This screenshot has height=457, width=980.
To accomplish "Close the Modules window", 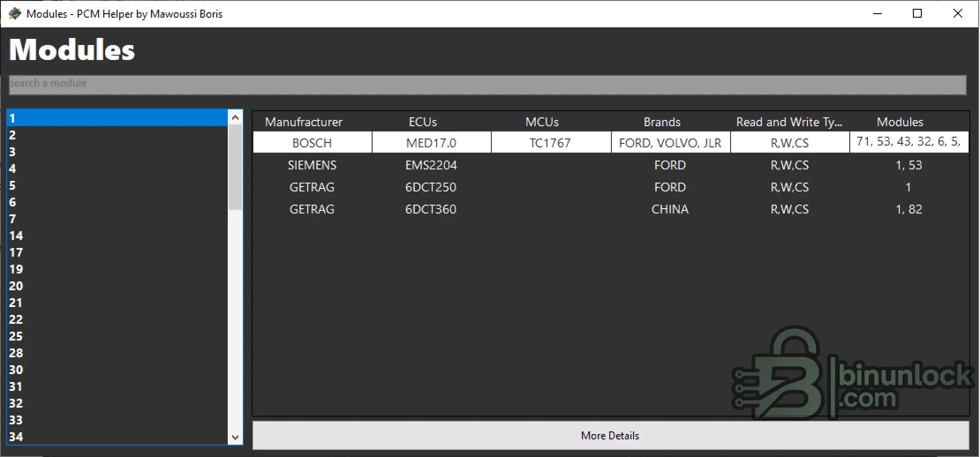I will pos(957,14).
